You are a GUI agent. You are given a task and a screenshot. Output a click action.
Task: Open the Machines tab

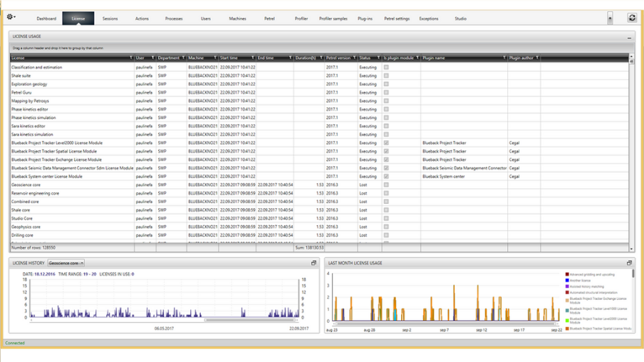(237, 19)
